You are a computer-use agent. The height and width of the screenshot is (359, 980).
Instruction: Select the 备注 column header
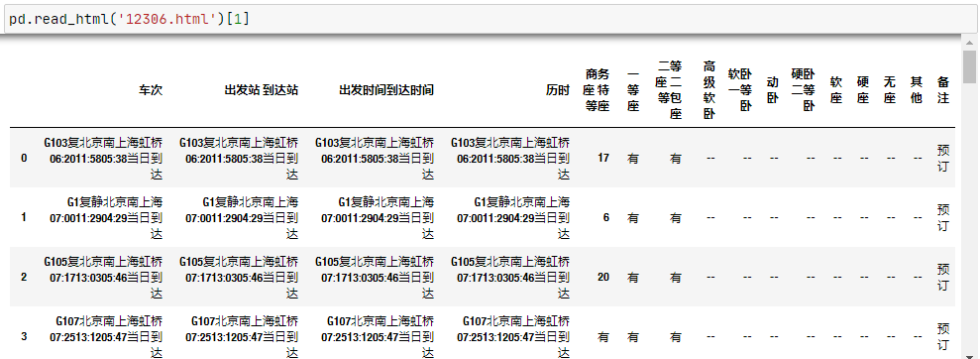(x=943, y=90)
